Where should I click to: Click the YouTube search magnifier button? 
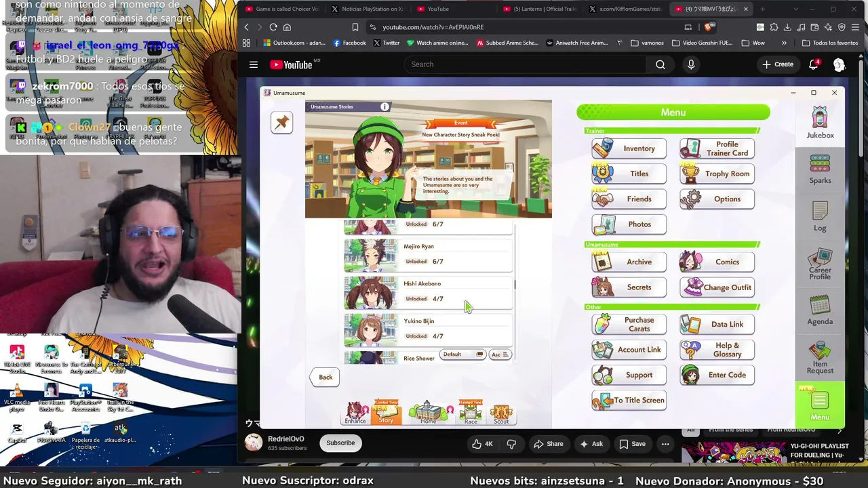(660, 64)
